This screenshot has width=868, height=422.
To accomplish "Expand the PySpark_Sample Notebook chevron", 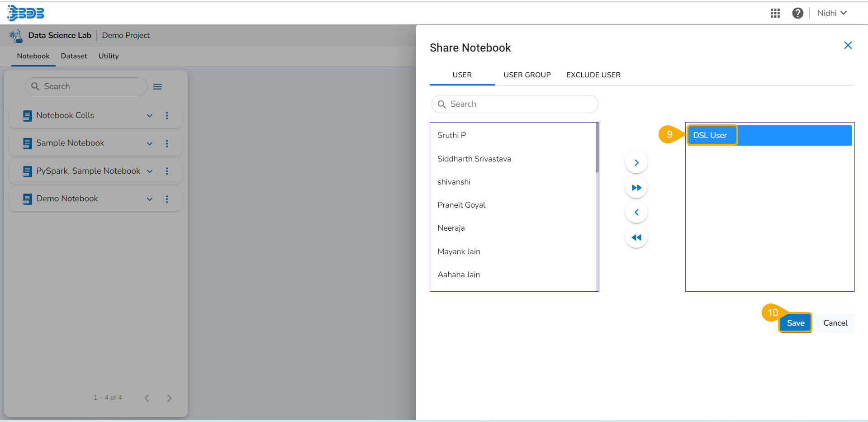I will point(150,171).
